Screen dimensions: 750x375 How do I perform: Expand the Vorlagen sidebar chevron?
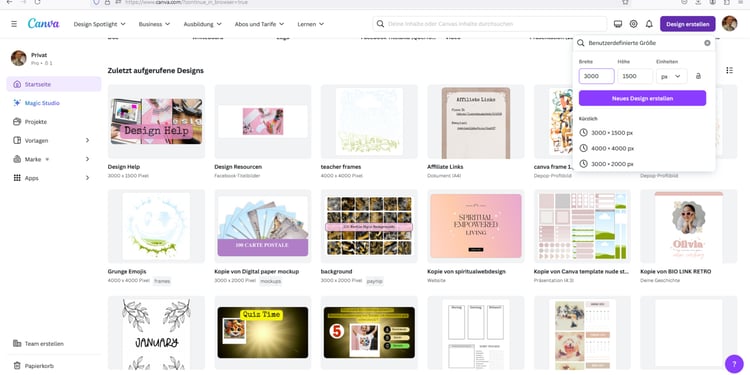pos(88,140)
